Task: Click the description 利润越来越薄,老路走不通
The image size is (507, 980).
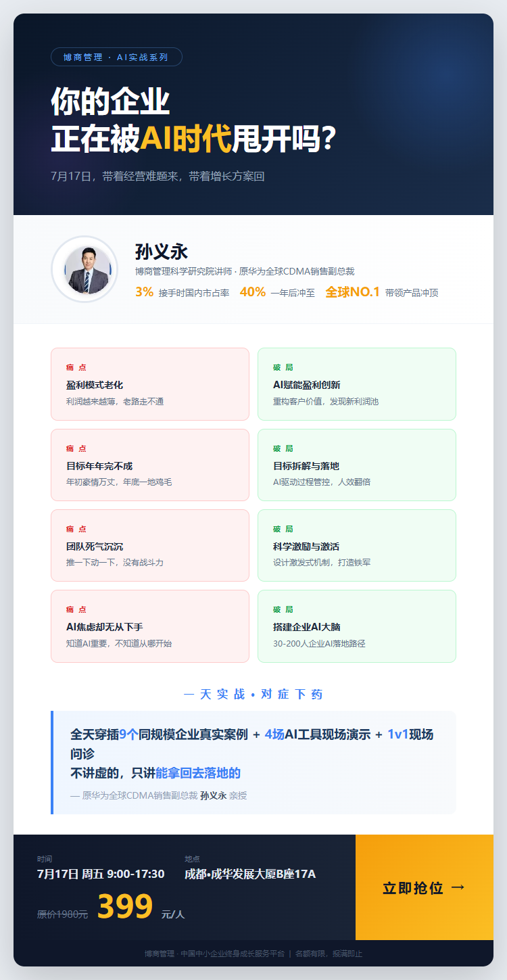Action: (x=115, y=402)
